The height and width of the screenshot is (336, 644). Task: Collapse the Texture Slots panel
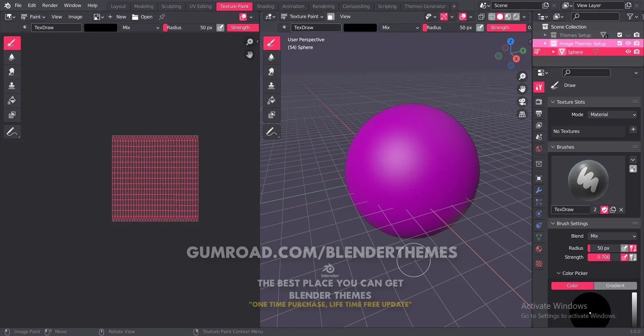pos(553,102)
